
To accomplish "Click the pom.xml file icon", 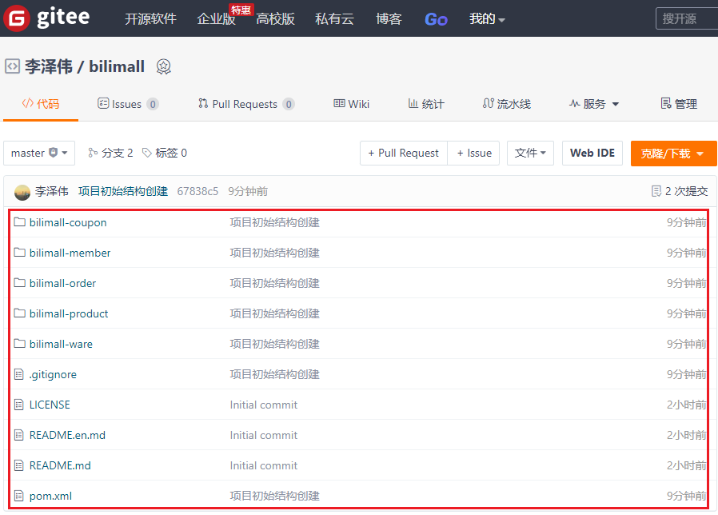I will 19,496.
